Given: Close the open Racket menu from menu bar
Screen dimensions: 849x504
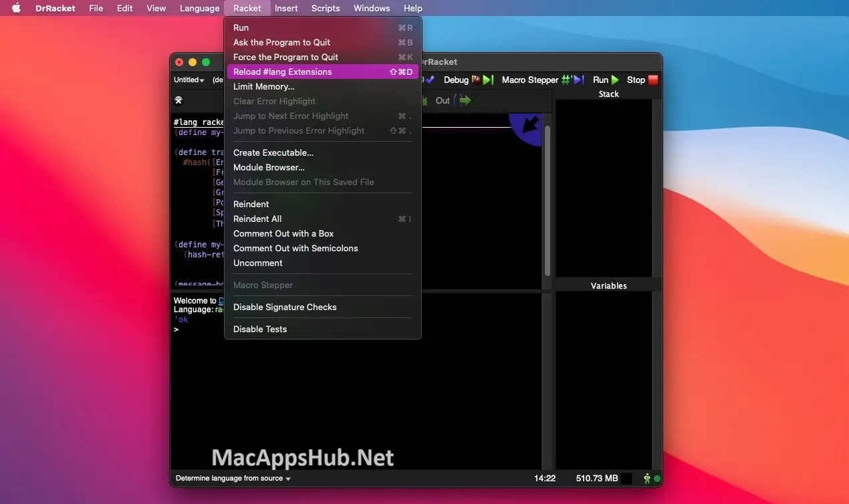Looking at the screenshot, I should 247,8.
